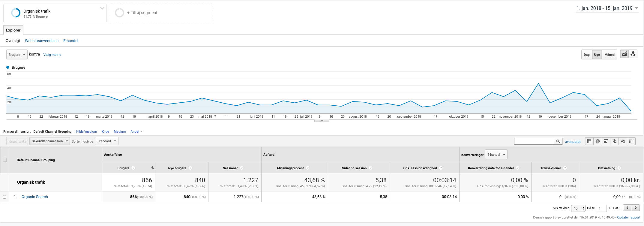Viewport: 644px width, 226px height.
Task: Click the Organic Search link
Action: tap(35, 197)
